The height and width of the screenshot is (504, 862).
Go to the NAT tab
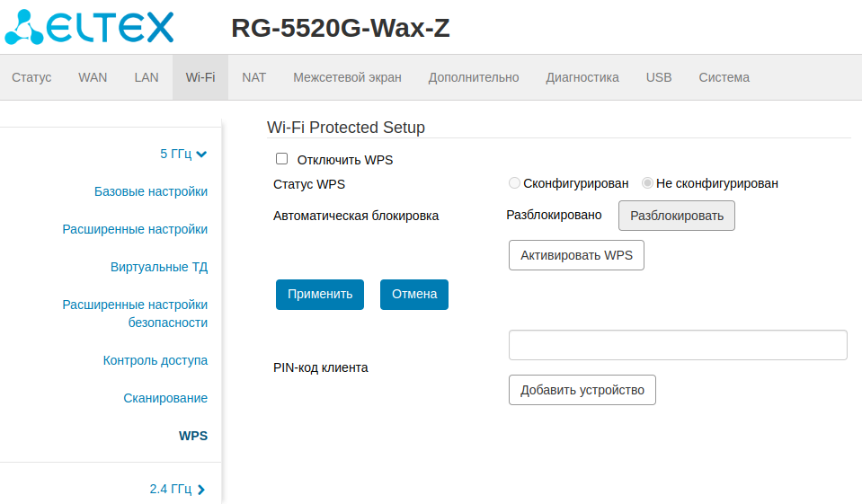(x=254, y=77)
